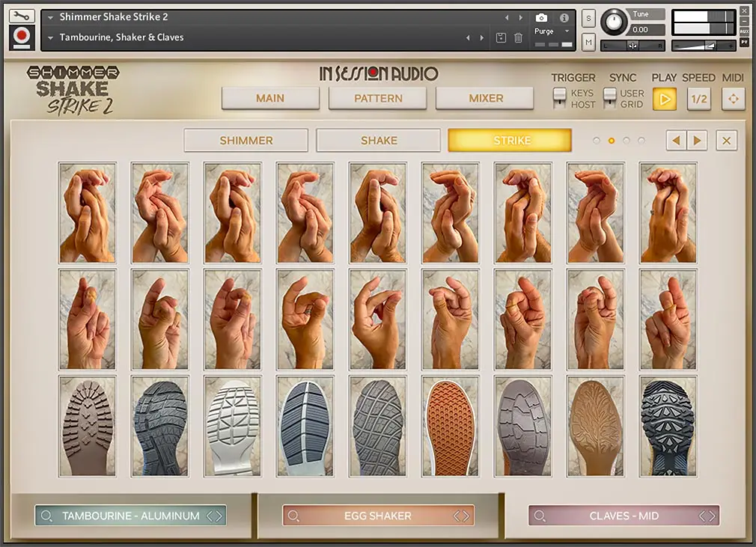
Task: Toggle Sync User/Grid switch
Action: tap(610, 98)
